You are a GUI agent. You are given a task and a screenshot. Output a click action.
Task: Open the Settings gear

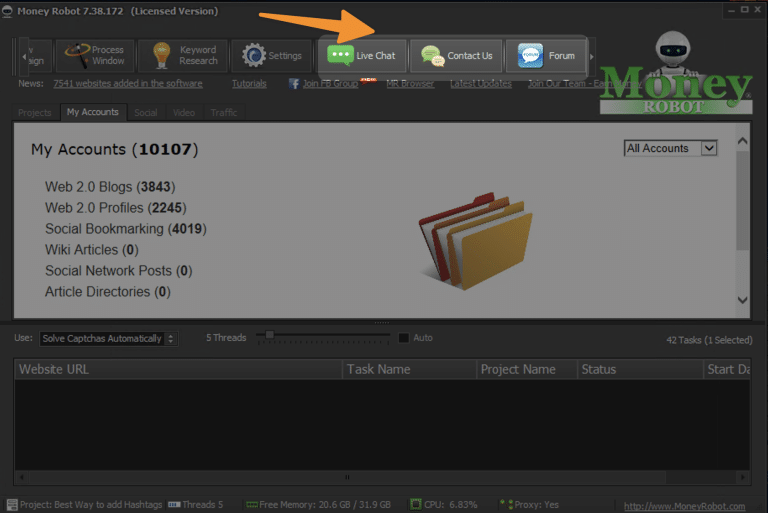[272, 56]
